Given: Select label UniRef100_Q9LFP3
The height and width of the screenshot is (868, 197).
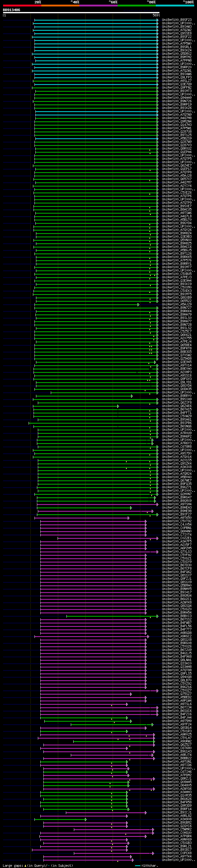Looking at the screenshot, I should (177, 78).
